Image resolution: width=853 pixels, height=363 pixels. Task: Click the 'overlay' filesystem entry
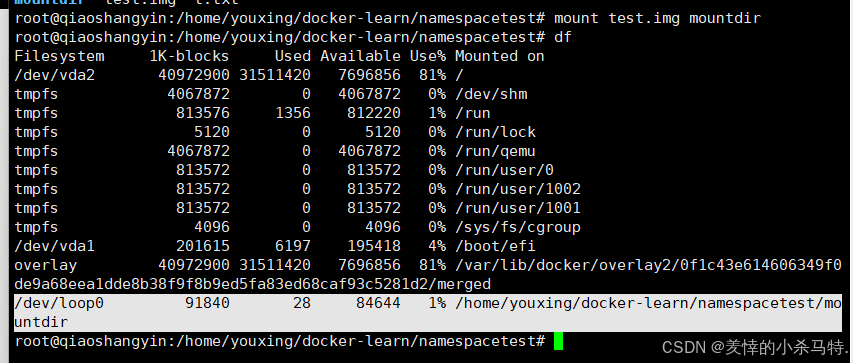(46, 265)
